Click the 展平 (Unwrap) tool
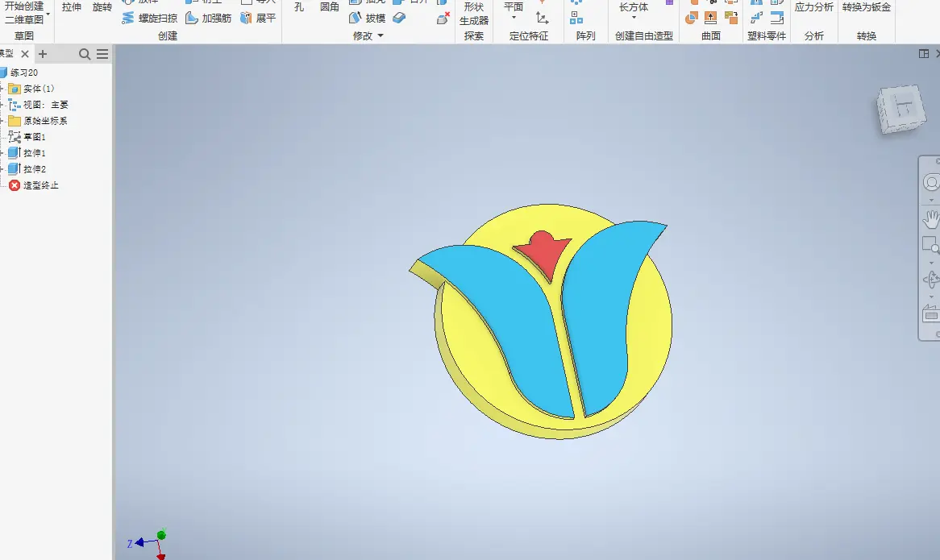 tap(258, 18)
